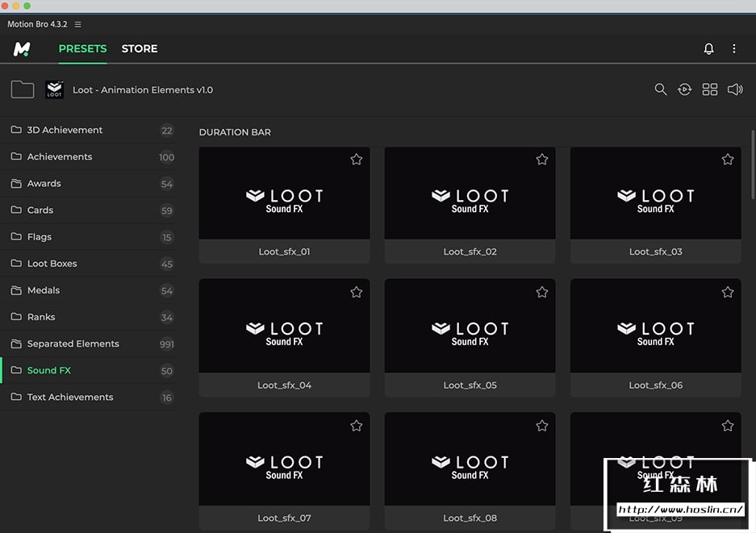
Task: Select the Sound FX category
Action: coord(90,370)
